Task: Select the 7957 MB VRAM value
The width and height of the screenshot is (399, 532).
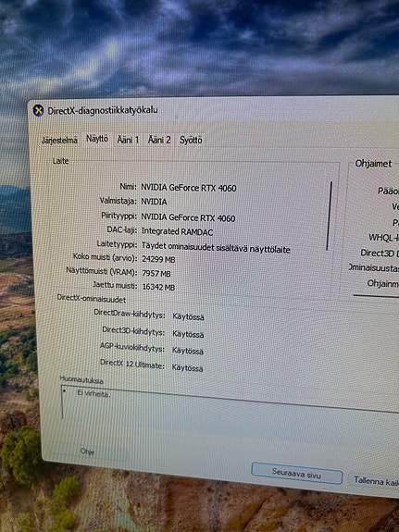Action: (x=156, y=274)
